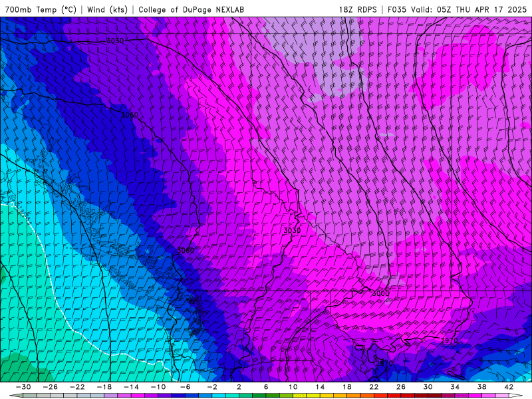Pick the -18 temperature scale value
Screen dimensions: 532x399
[104, 387]
